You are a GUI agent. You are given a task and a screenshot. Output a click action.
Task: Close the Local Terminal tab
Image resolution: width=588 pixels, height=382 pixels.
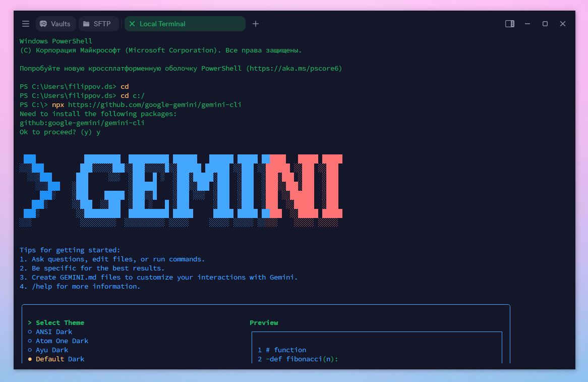click(132, 24)
